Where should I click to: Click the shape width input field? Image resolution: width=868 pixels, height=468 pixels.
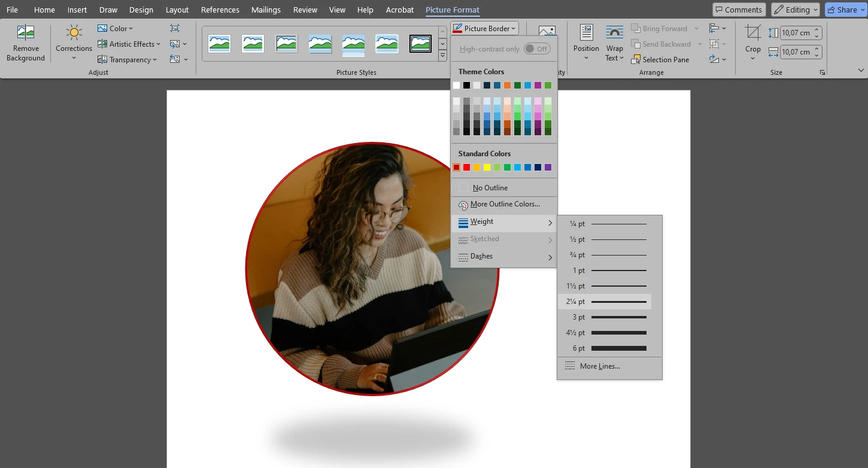coord(796,52)
